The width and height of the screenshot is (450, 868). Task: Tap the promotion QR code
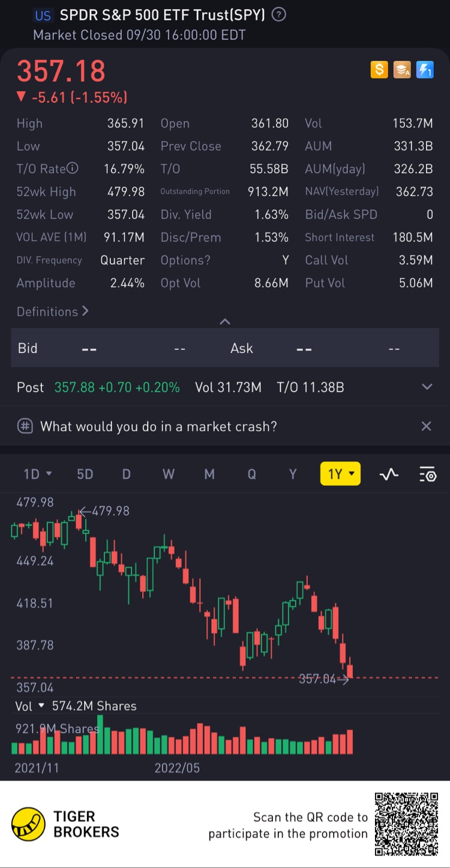[x=406, y=824]
